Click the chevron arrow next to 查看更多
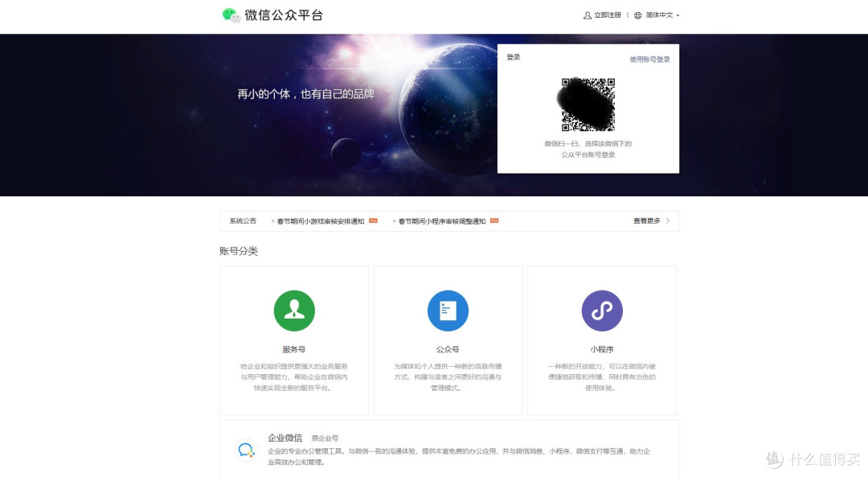Image resolution: width=868 pixels, height=477 pixels. point(668,220)
